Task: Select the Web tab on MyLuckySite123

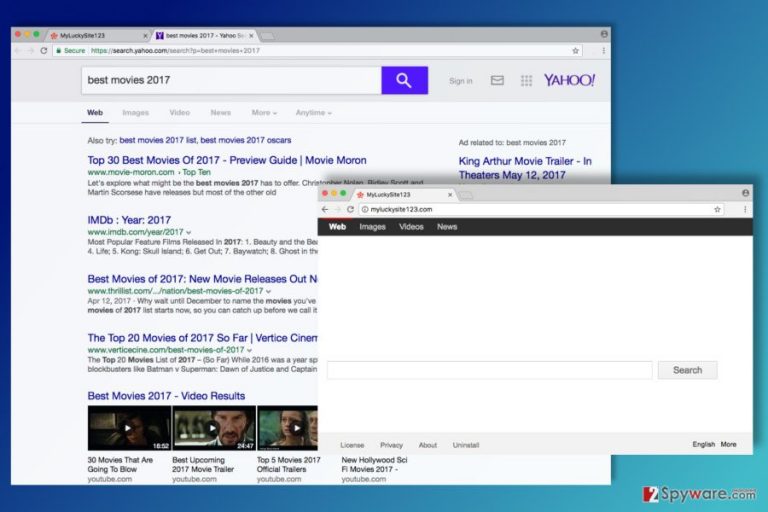Action: 337,227
